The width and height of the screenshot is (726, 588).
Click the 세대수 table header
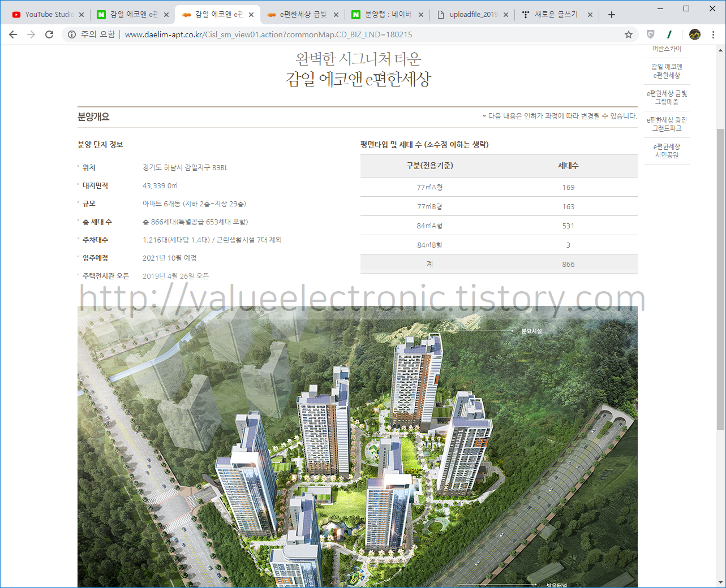pos(568,166)
